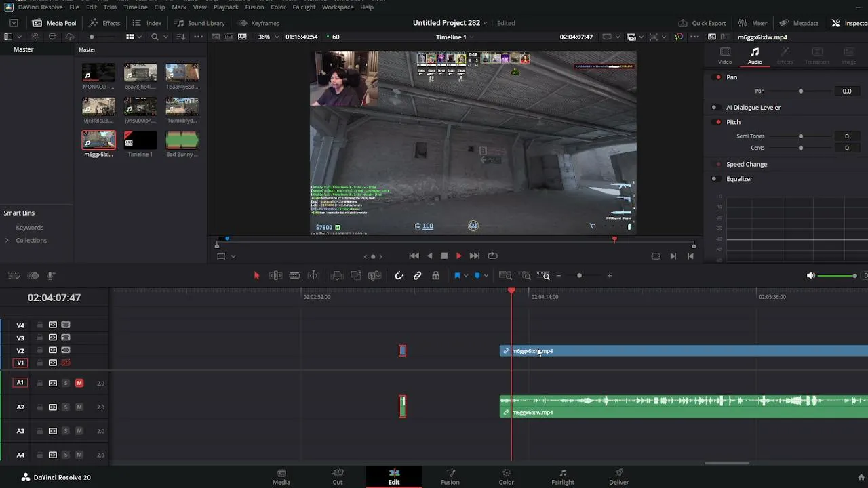Toggle Linked Selection chain icon
This screenshot has height=488, width=868.
418,276
